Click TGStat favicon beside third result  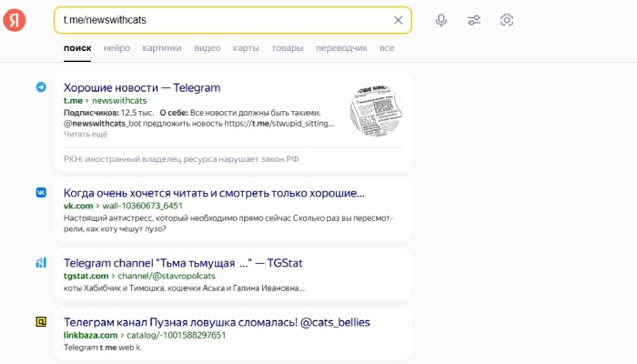[41, 263]
